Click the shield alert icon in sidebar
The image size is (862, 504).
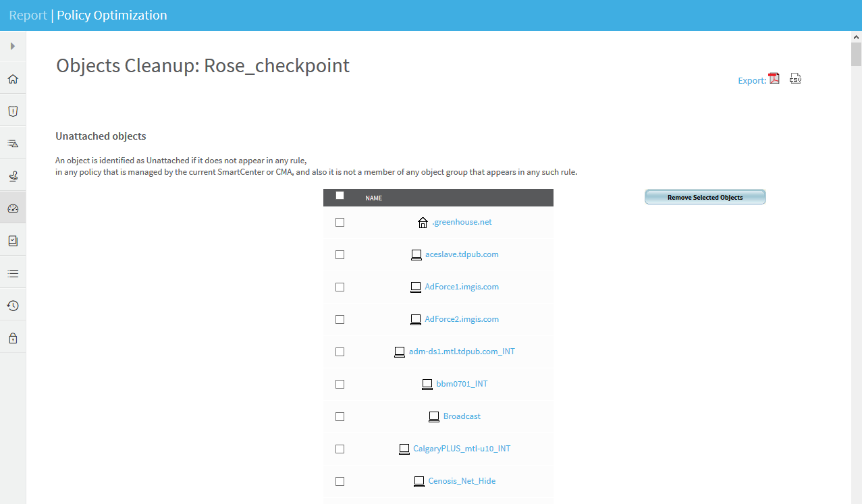13,111
